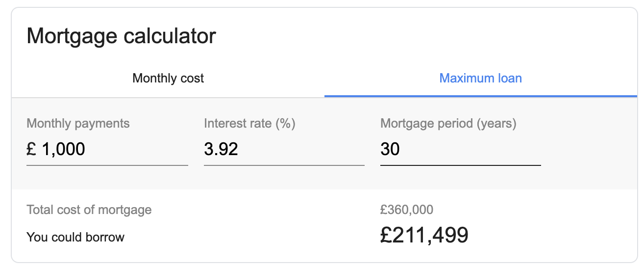Click empty gray area right of Mortgage period

point(588,147)
